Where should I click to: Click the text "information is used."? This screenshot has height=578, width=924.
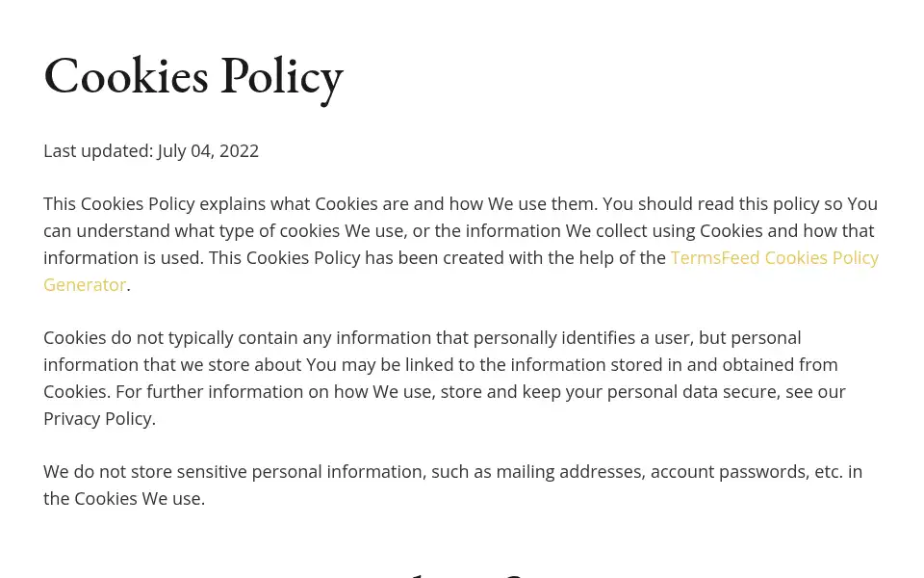pyautogui.click(x=123, y=258)
